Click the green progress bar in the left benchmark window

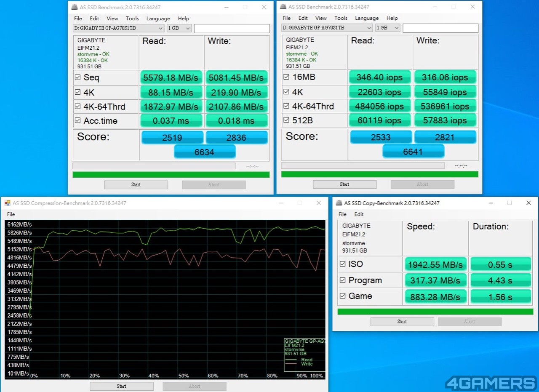[171, 175]
